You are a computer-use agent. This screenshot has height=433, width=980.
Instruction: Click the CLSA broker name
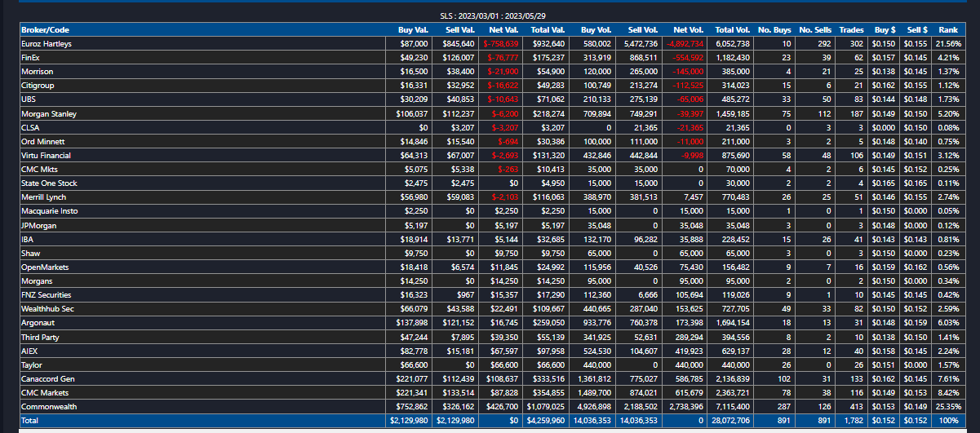click(29, 128)
